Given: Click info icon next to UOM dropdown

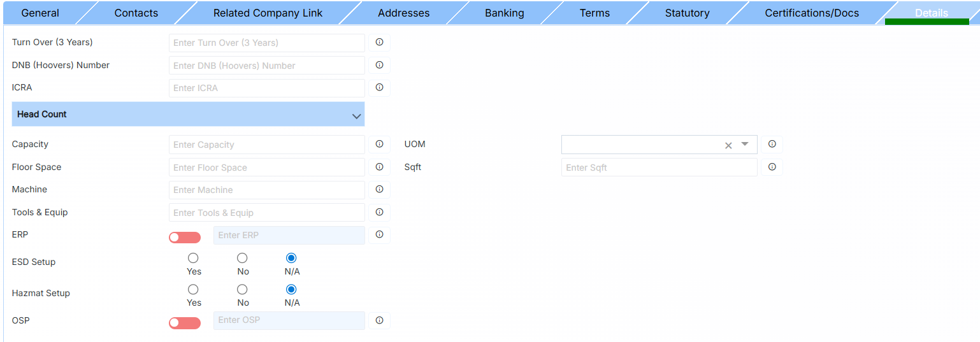Looking at the screenshot, I should click(772, 145).
